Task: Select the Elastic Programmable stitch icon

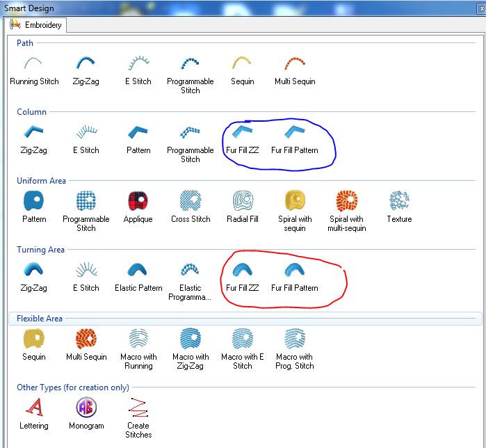Action: click(190, 269)
